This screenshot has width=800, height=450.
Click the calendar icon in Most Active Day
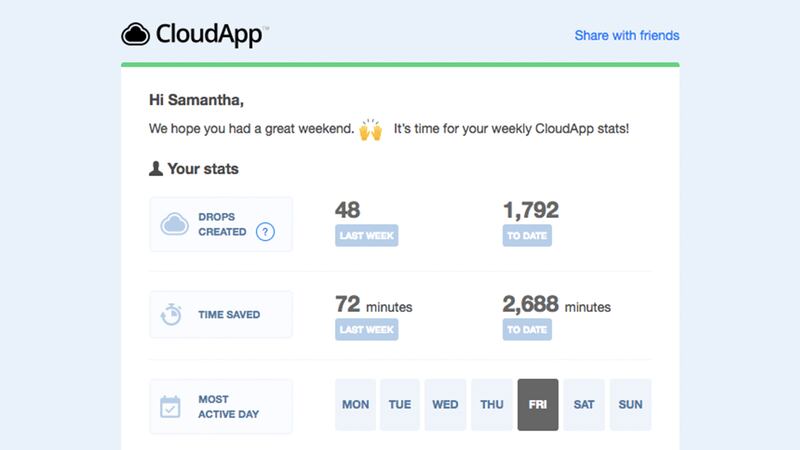[x=171, y=406]
